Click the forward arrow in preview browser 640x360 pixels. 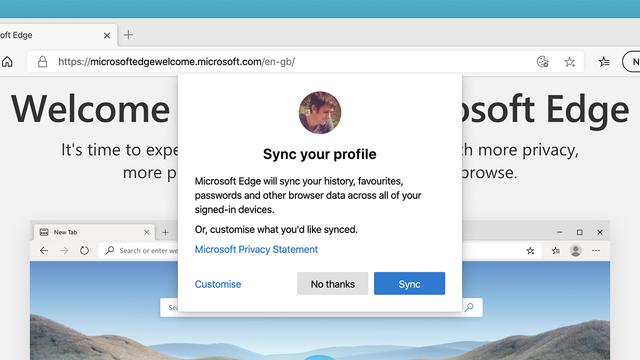click(64, 251)
